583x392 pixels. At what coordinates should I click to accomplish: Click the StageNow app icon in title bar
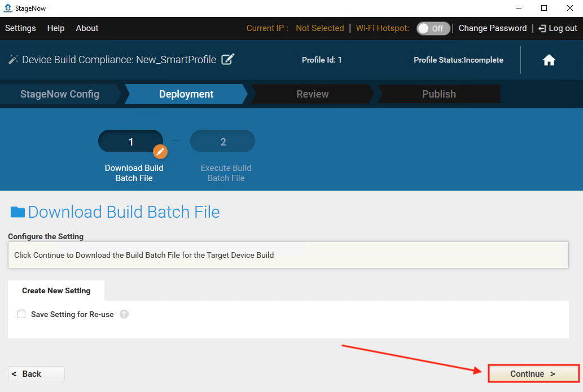[7, 8]
